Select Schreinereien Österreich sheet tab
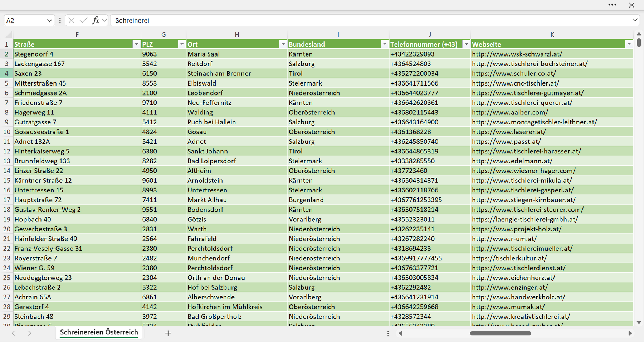This screenshot has height=342, width=644. (99, 332)
